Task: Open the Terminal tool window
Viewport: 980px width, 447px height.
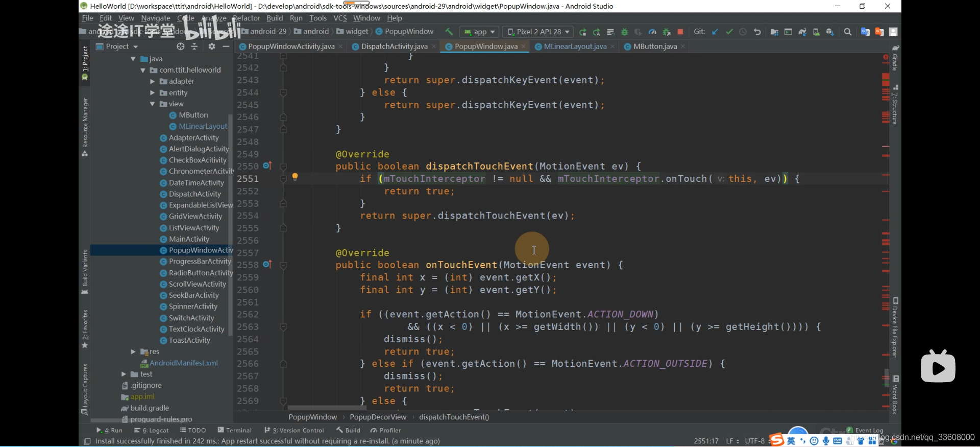Action: [234, 430]
